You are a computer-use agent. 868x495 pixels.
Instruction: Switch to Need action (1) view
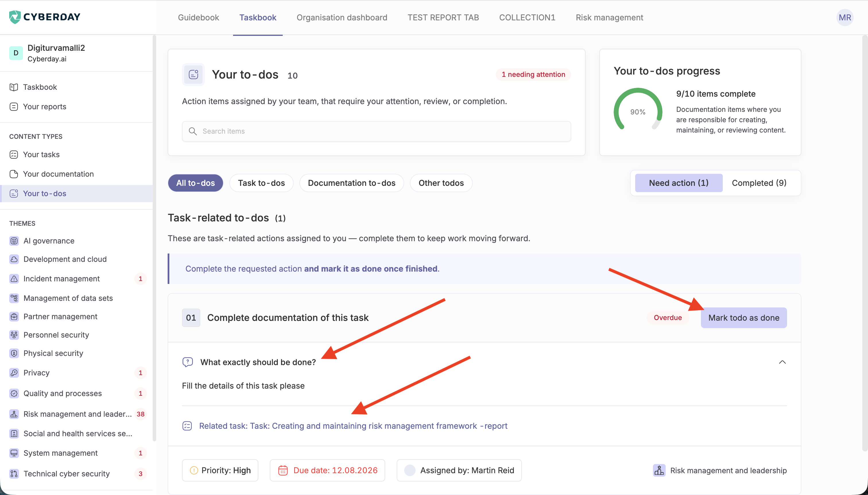(679, 183)
